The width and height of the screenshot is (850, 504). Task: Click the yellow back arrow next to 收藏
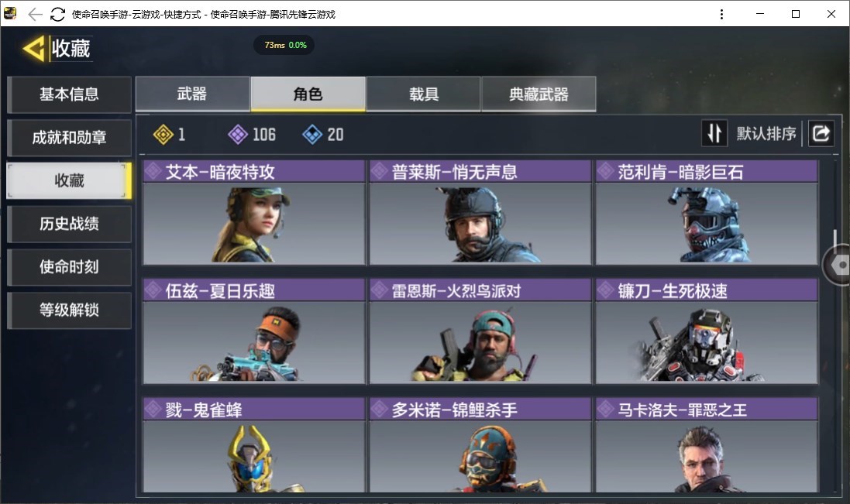pos(34,49)
